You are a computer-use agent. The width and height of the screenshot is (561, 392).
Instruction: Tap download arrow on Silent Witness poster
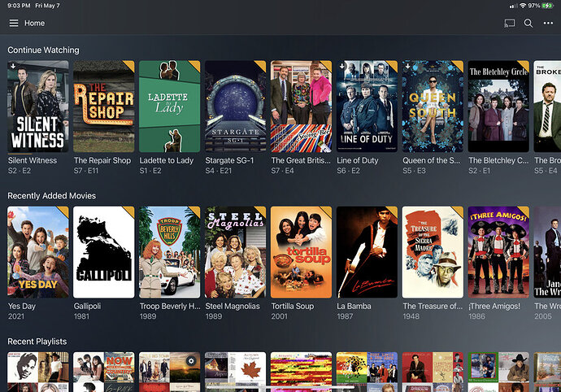tap(13, 66)
